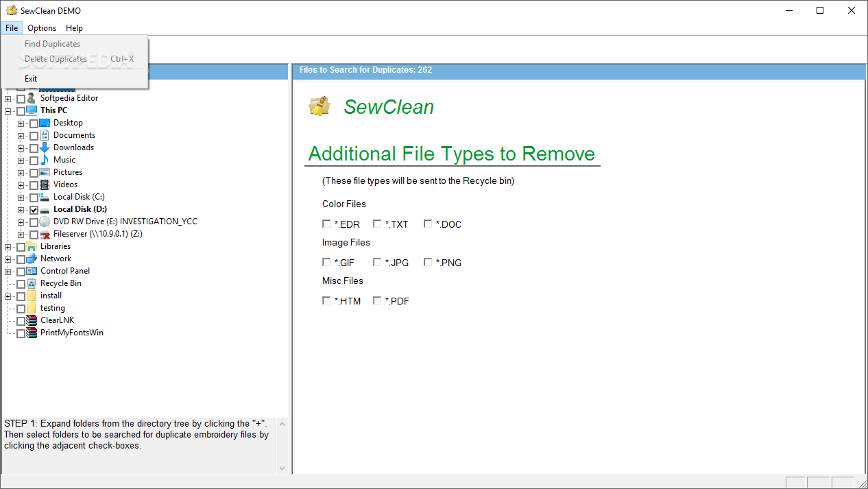Collapse the This PC tree node
The height and width of the screenshot is (489, 868).
point(8,110)
